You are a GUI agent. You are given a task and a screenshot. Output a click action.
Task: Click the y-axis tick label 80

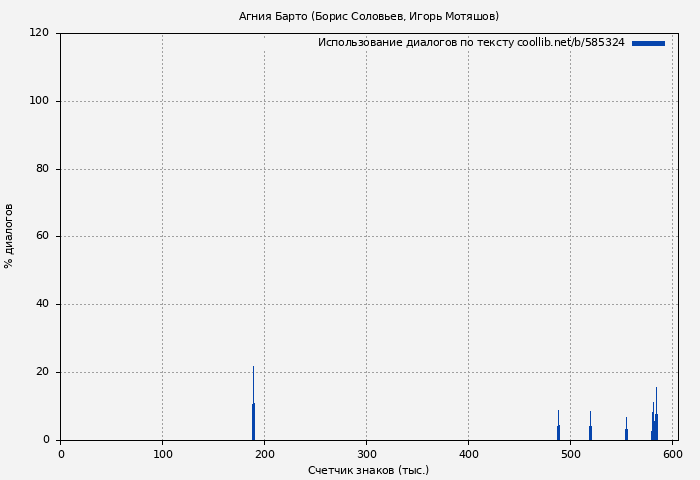pos(43,169)
